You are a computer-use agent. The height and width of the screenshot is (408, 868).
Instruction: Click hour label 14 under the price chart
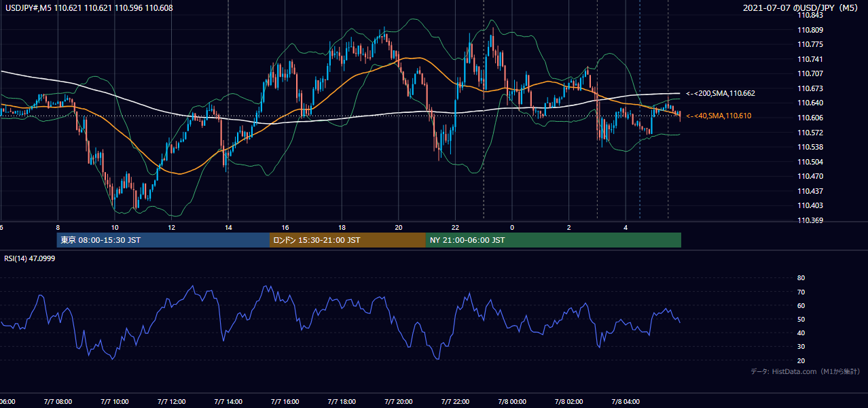coord(229,227)
